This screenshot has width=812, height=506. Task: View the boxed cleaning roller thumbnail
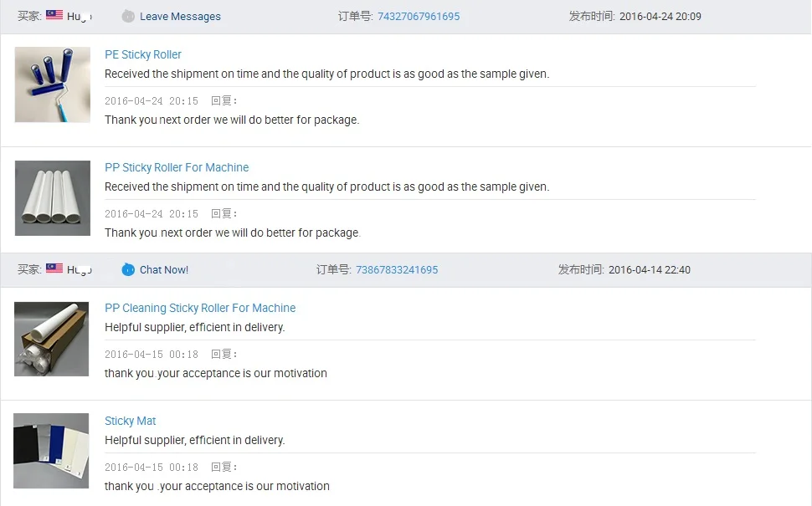pos(52,339)
